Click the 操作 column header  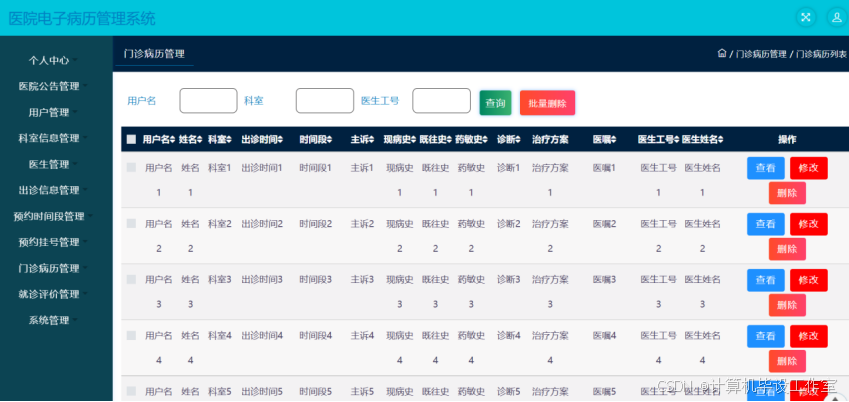787,140
